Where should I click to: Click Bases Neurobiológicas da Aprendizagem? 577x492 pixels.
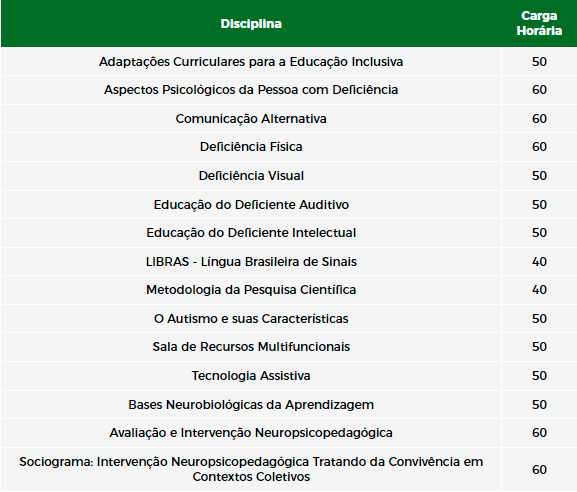coord(251,404)
